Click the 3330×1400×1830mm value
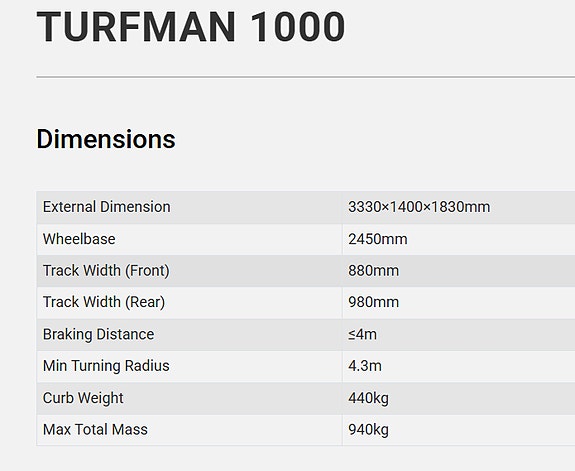This screenshot has height=471, width=575. pyautogui.click(x=419, y=207)
